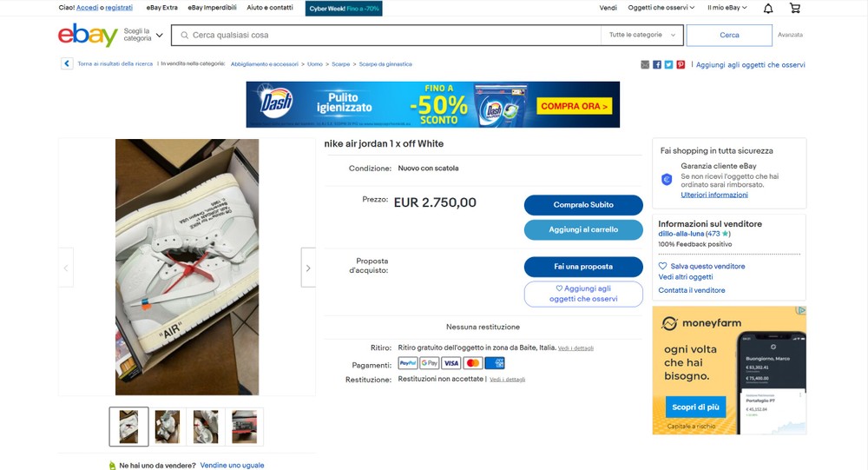This screenshot has width=868, height=470.
Task: Open Oggetti che osservi menu
Action: (x=661, y=8)
